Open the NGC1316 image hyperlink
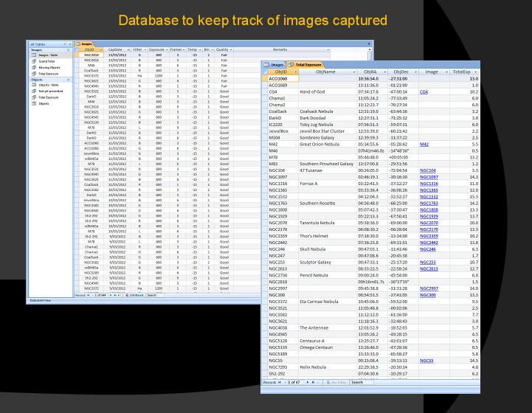The width and height of the screenshot is (532, 413). pos(429,184)
